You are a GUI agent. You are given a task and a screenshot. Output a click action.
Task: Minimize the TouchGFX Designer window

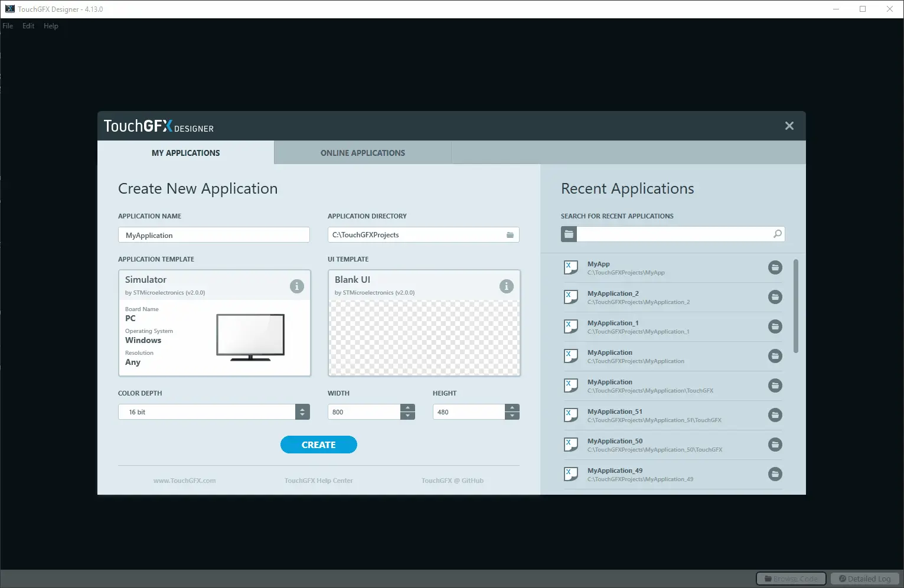point(836,9)
